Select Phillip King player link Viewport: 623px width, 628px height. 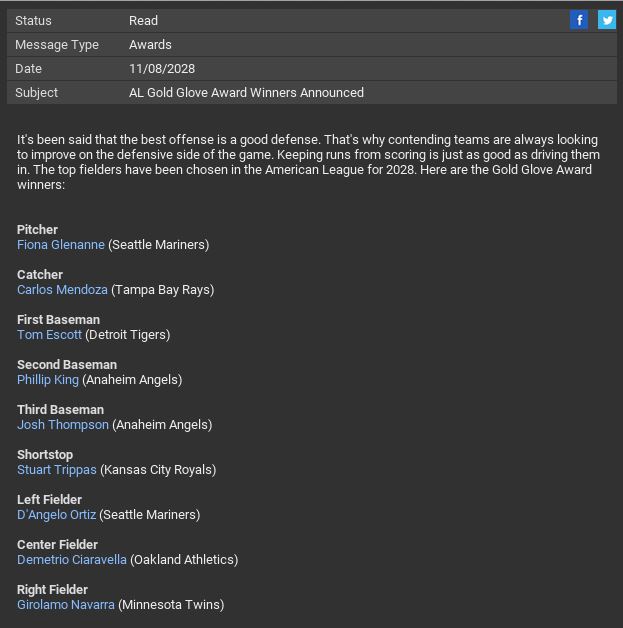point(48,380)
